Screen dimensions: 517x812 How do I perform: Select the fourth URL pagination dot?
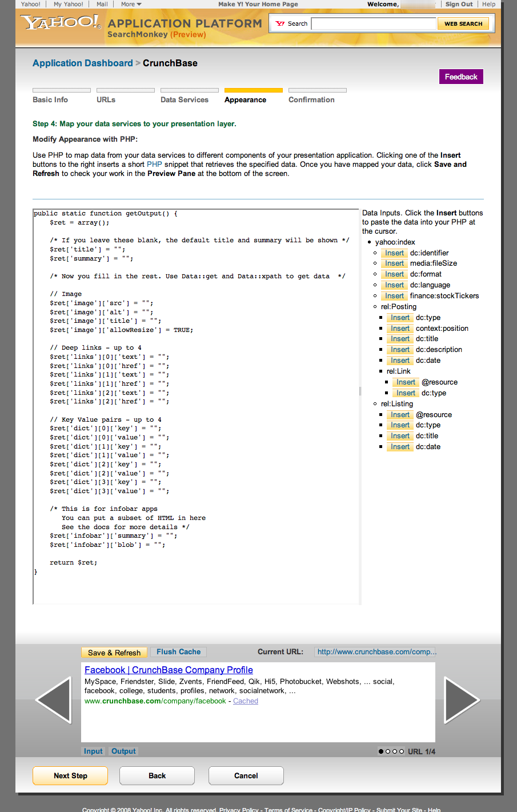(x=402, y=751)
